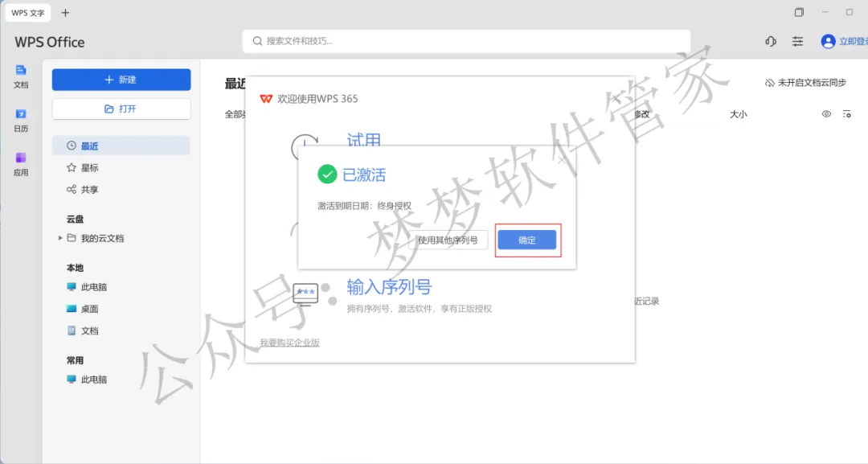Open 我的云文档 folder
This screenshot has width=868, height=464.
(102, 238)
